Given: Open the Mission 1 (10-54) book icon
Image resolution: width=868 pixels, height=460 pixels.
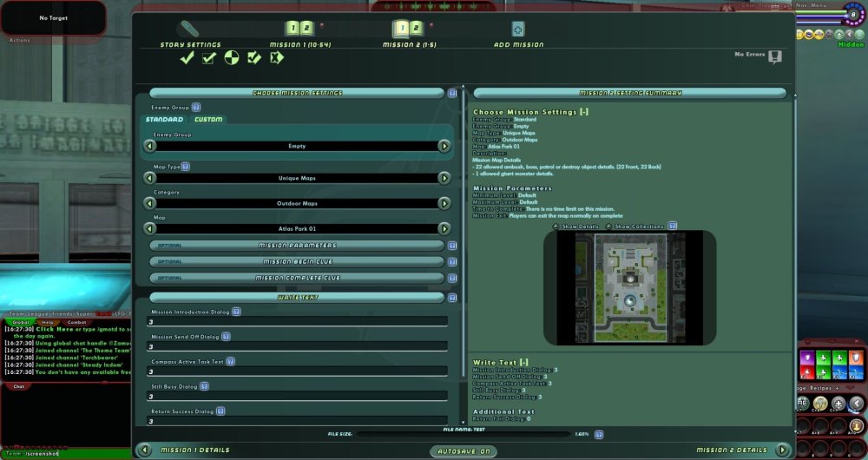Looking at the screenshot, I should tap(299, 29).
